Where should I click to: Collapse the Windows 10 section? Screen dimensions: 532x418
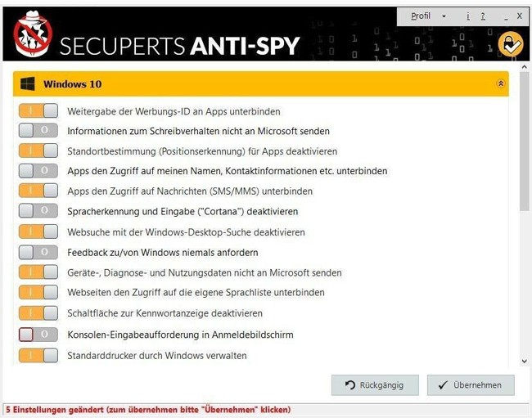click(x=501, y=84)
